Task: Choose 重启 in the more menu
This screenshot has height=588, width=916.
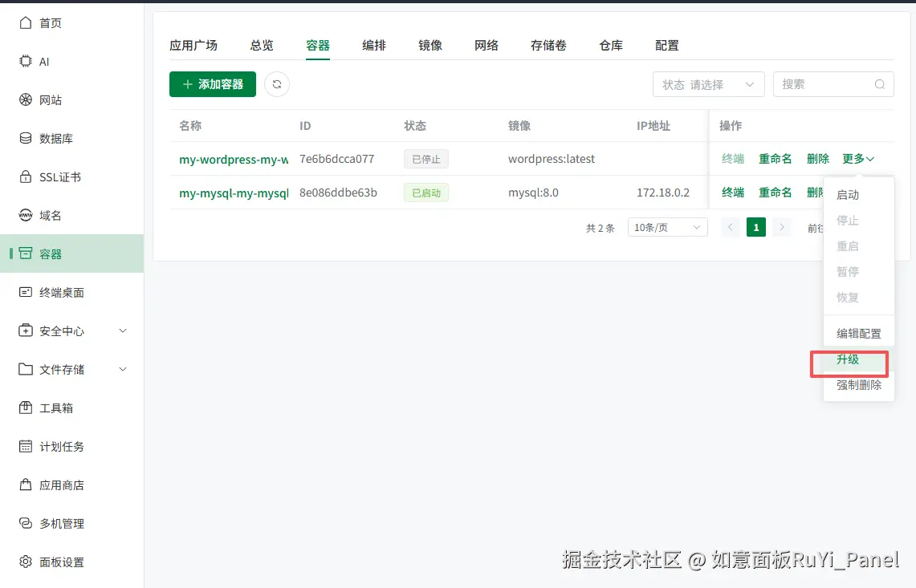Action: 859,246
